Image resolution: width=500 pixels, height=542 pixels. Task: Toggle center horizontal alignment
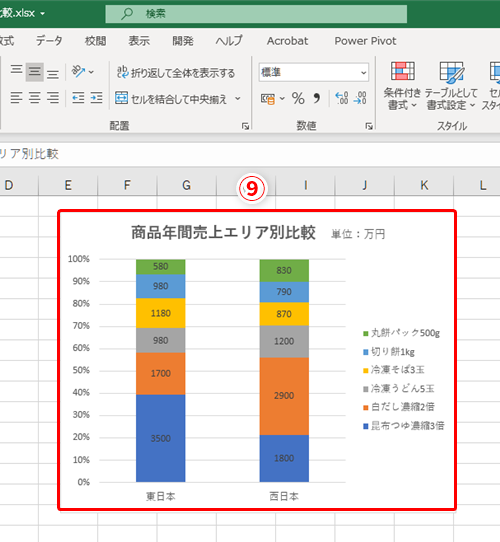coord(35,98)
